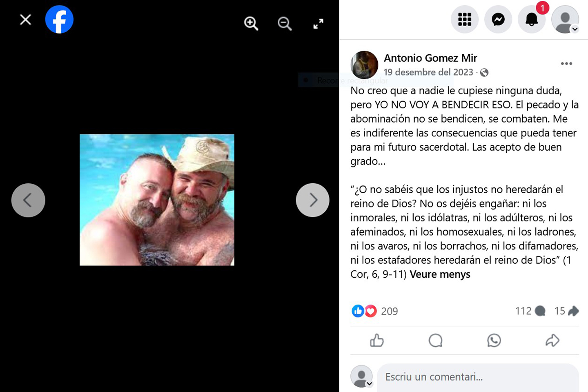Click the share arrow action button

click(x=552, y=341)
